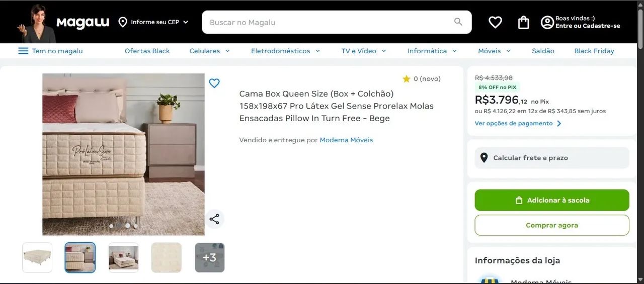Expand the TV e Vídeo menu chevron
Screen dimensions: 644x284
pyautogui.click(x=383, y=51)
